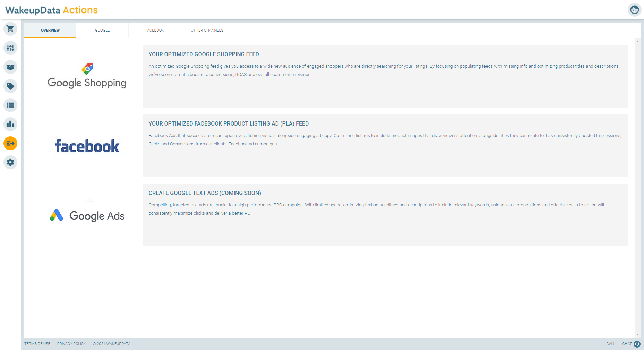Viewport: 644px width, 350px height.
Task: Click the Call link in footer
Action: (x=611, y=344)
